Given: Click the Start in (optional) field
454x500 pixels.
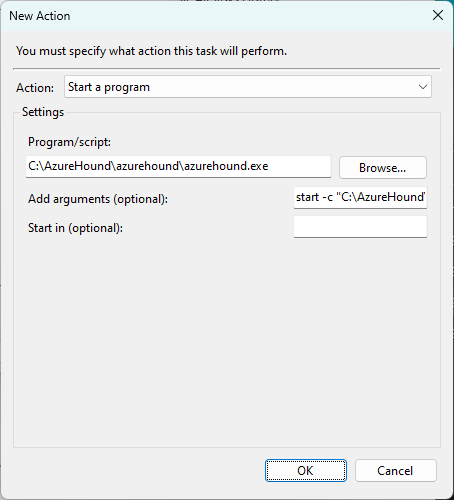Looking at the screenshot, I should 360,227.
